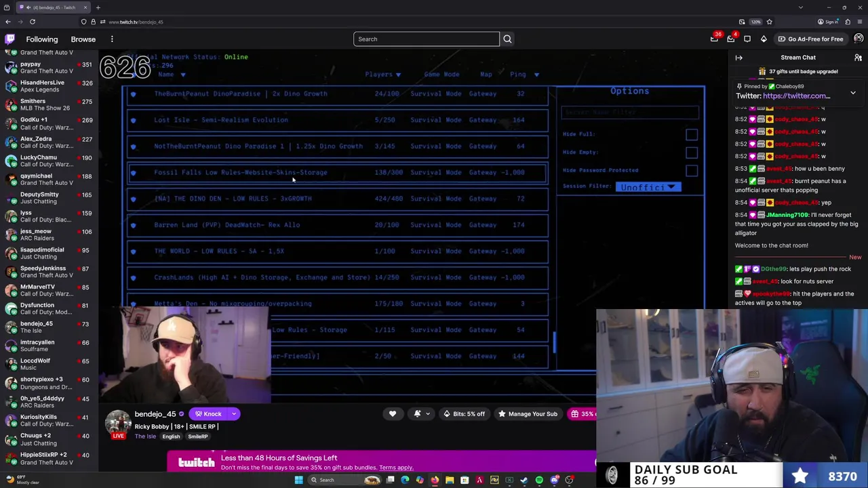Toggle the Hide Full checkbox
The width and height of the screenshot is (868, 488).
point(691,134)
